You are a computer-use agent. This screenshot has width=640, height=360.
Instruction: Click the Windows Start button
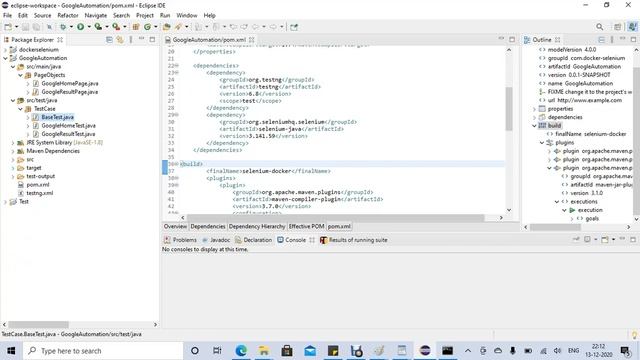click(11, 351)
